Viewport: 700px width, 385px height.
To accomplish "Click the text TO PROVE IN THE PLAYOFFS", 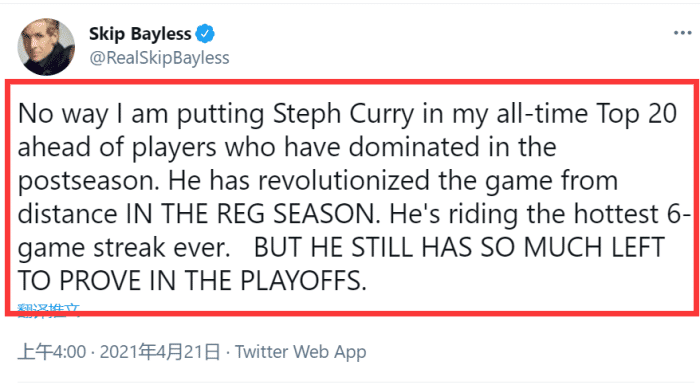I will coord(192,281).
